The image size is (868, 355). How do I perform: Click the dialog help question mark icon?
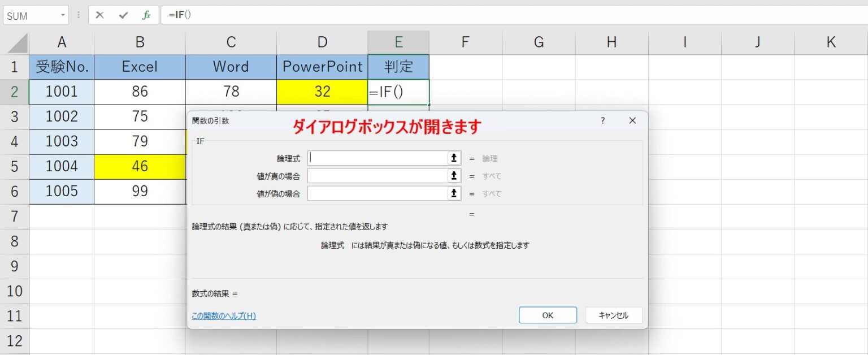coord(602,120)
